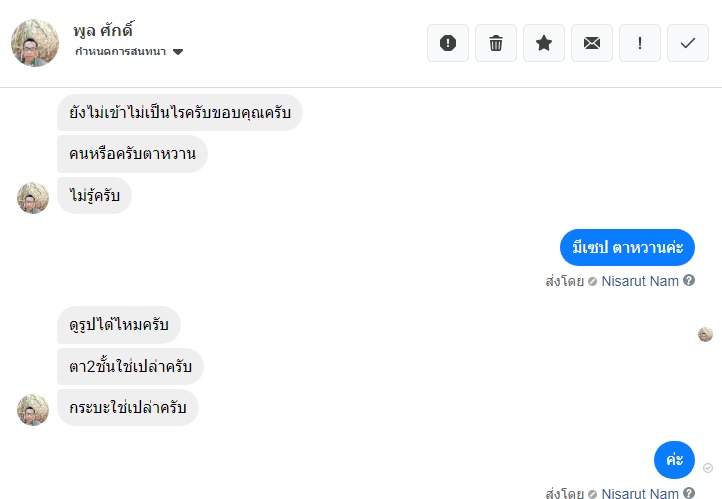Click the delivered checkmark beside ค่ะ message
This screenshot has width=722, height=499.
pos(708,468)
